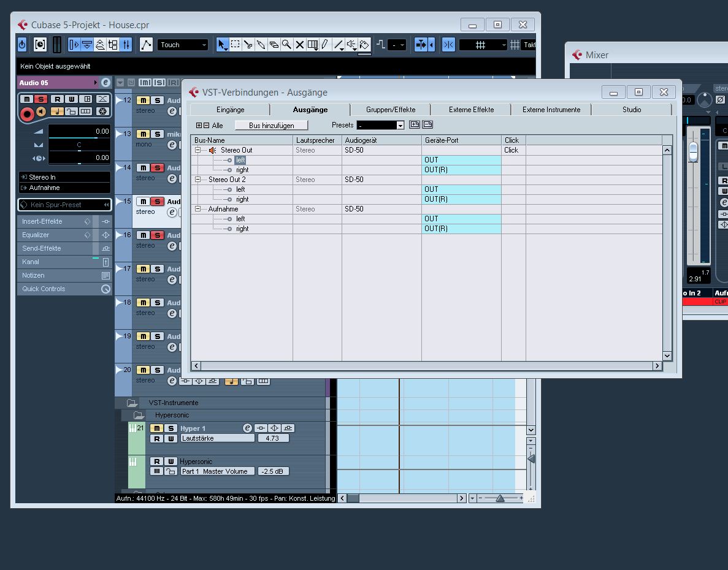Open the grid type dropdown in toolbar
The width and height of the screenshot is (728, 570).
point(483,45)
